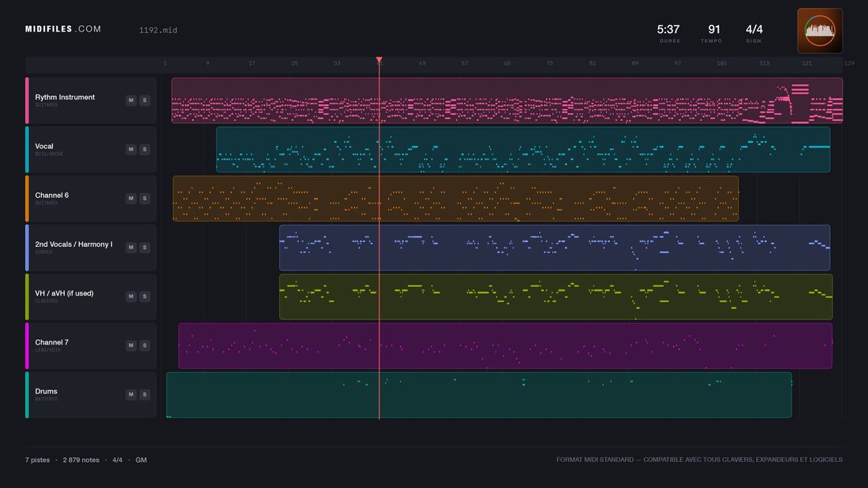Select the Channel 7 track header
Viewport: 868px width, 488px height.
(x=91, y=345)
